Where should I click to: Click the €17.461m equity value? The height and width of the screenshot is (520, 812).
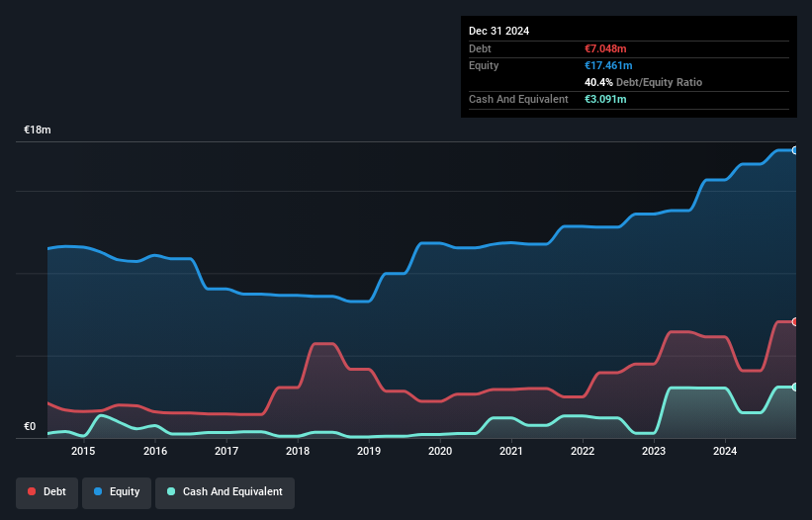pos(608,65)
